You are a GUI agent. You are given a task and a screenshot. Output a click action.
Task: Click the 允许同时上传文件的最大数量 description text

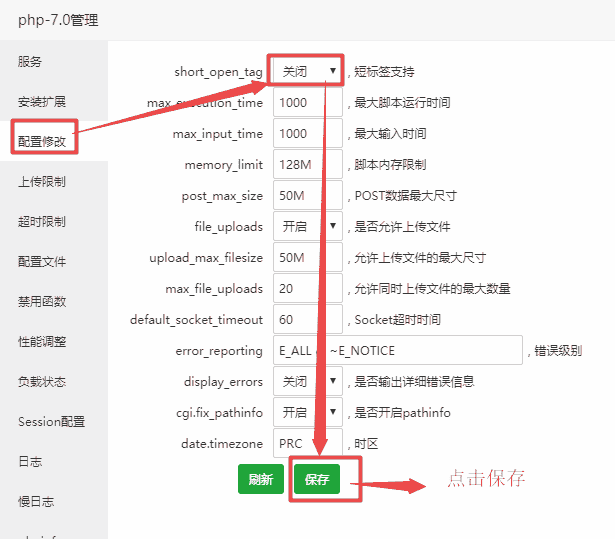coord(432,289)
